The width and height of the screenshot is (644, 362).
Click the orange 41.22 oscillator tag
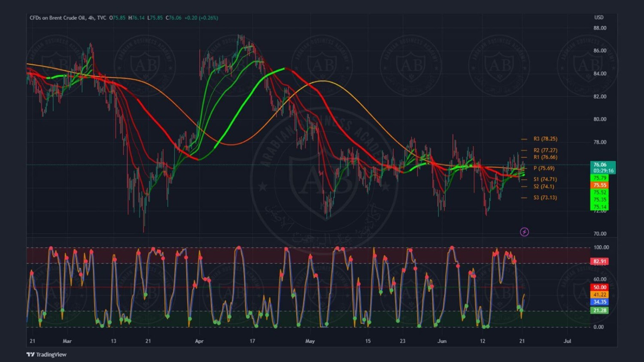(599, 295)
